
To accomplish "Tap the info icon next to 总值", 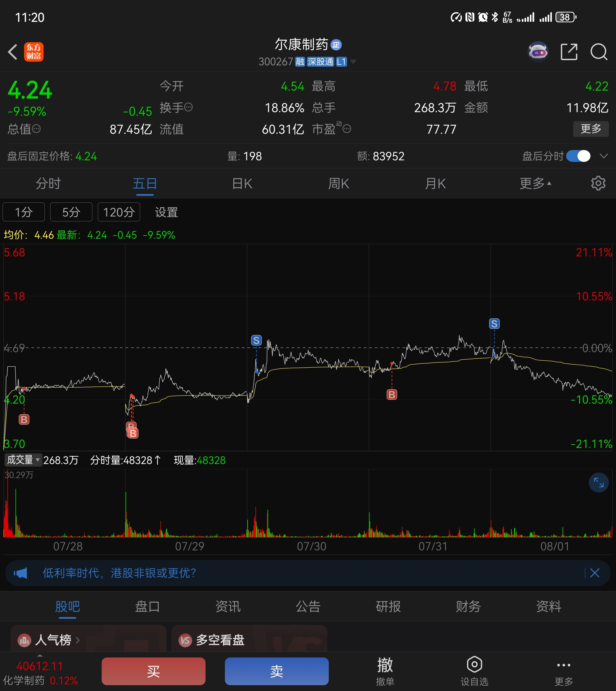I will point(36,129).
